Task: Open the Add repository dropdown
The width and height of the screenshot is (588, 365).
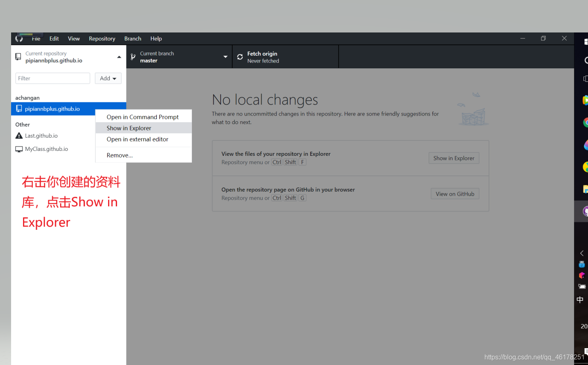Action: point(108,79)
